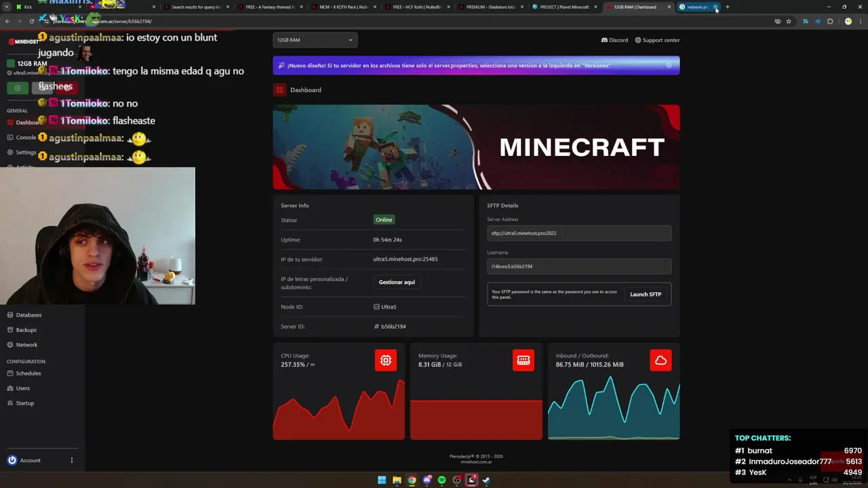Screen dimensions: 868x488
Task: Click the Minecraft banner image
Action: point(476,147)
